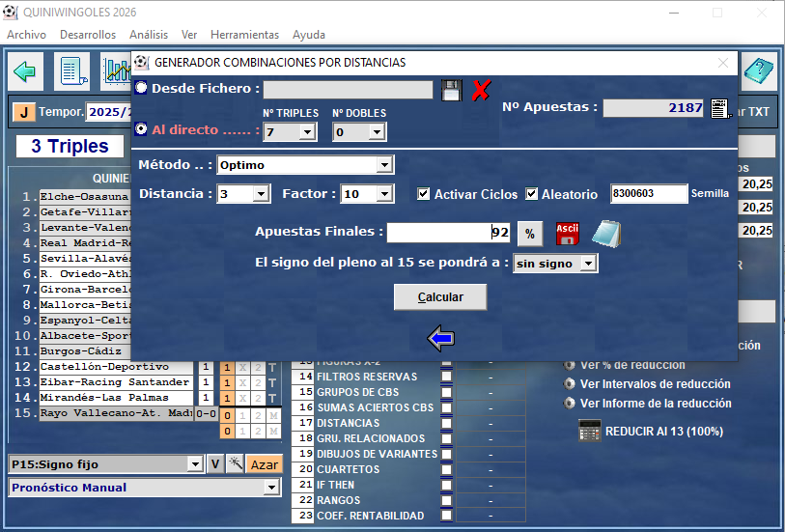Click the RANGOS filter label
Image resolution: width=785 pixels, height=532 pixels.
pos(339,500)
